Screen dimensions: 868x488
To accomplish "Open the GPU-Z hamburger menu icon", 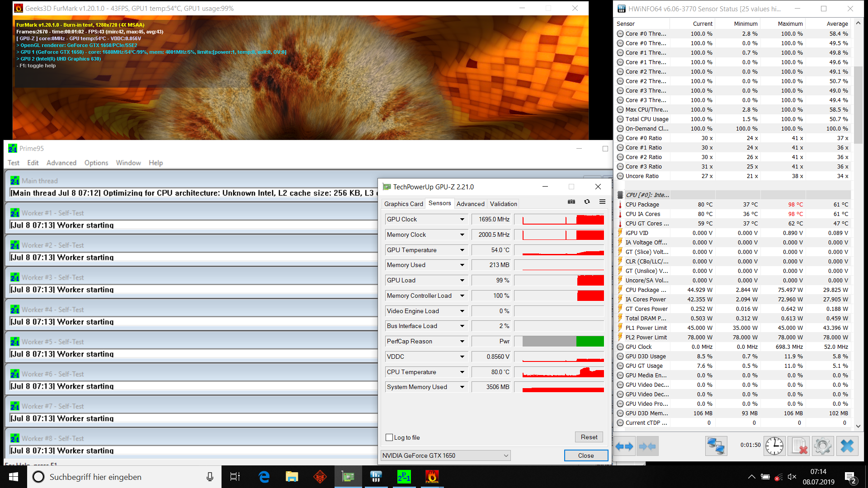I will [602, 202].
